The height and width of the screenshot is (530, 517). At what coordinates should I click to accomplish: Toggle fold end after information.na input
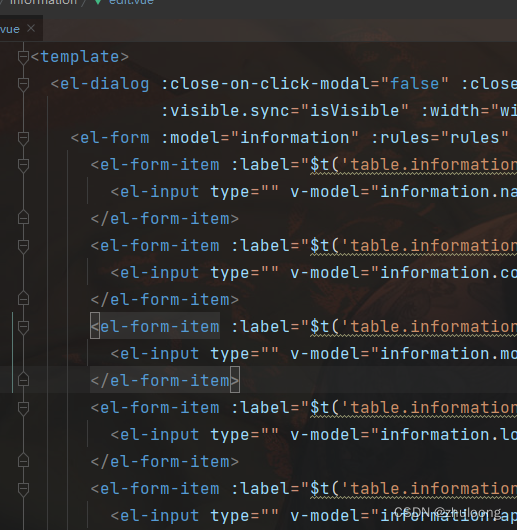point(23,218)
